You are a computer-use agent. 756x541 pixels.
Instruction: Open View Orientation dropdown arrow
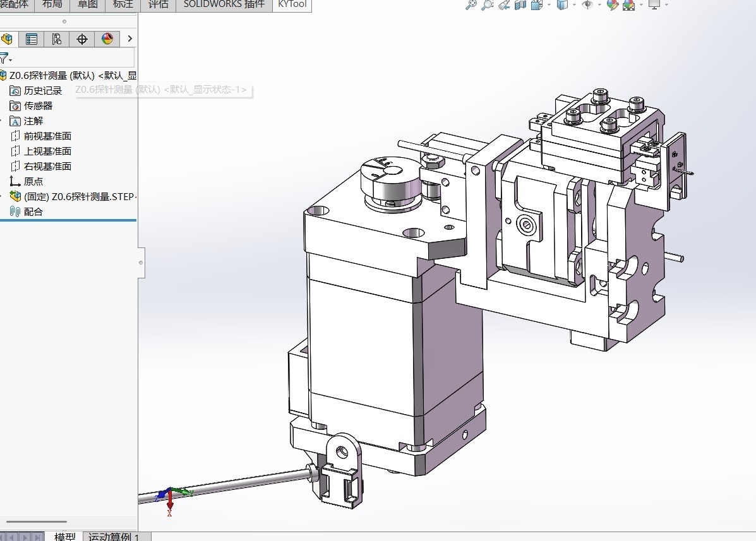(549, 5)
